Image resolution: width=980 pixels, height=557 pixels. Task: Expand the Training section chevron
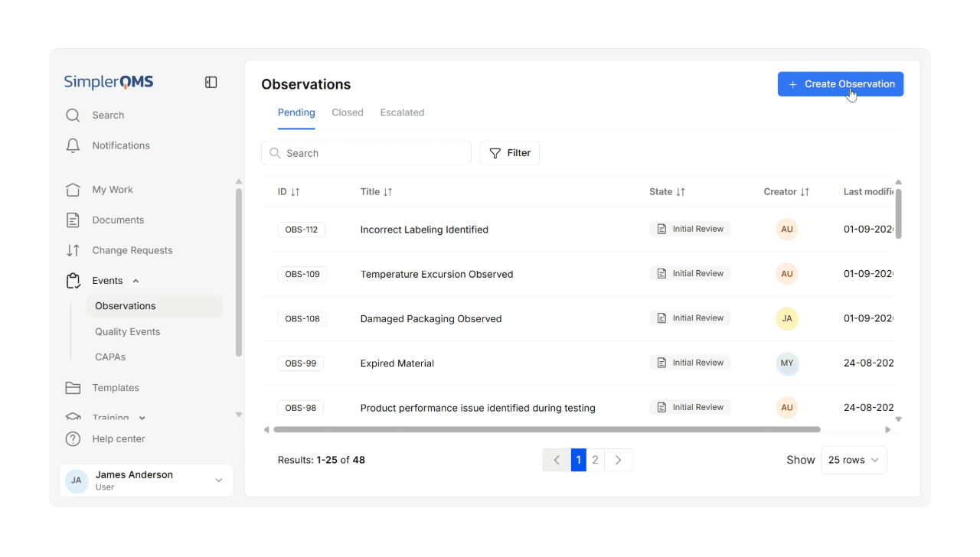pyautogui.click(x=142, y=418)
